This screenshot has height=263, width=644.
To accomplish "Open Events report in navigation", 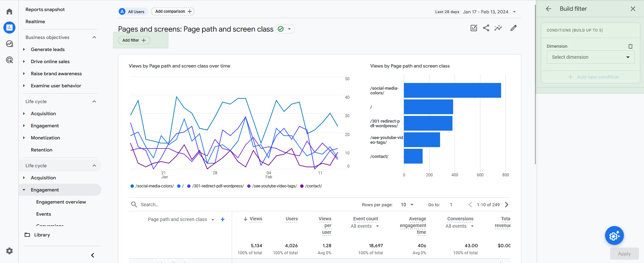I will 44,214.
